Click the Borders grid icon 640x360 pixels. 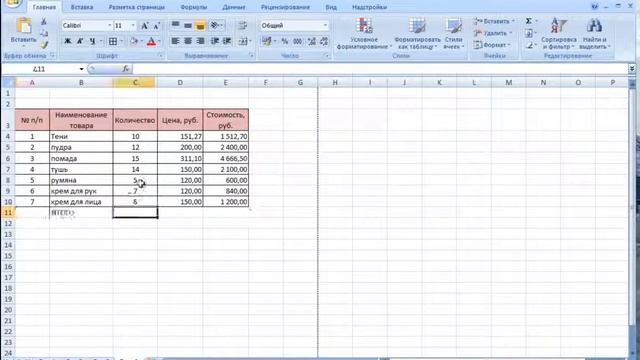click(x=113, y=41)
